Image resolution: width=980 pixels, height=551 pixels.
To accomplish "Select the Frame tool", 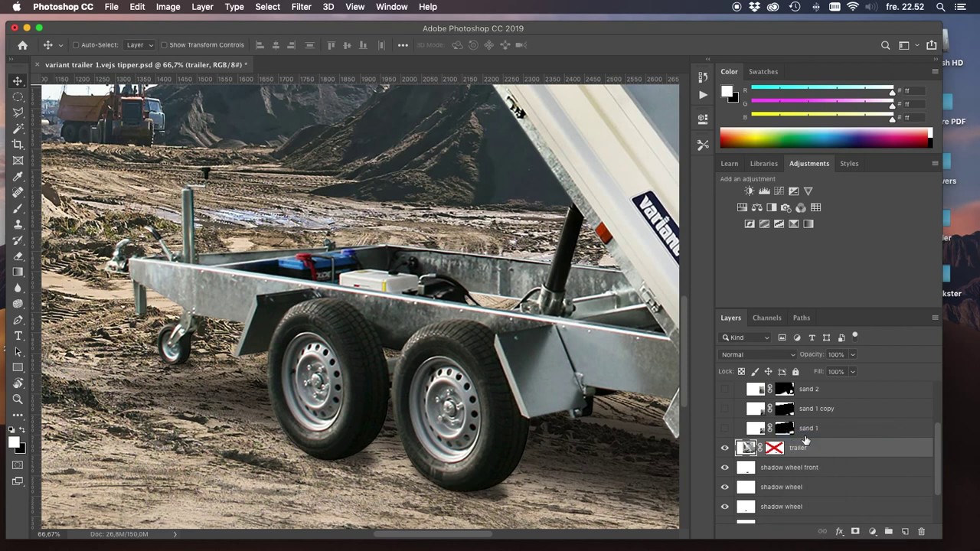I will [18, 160].
